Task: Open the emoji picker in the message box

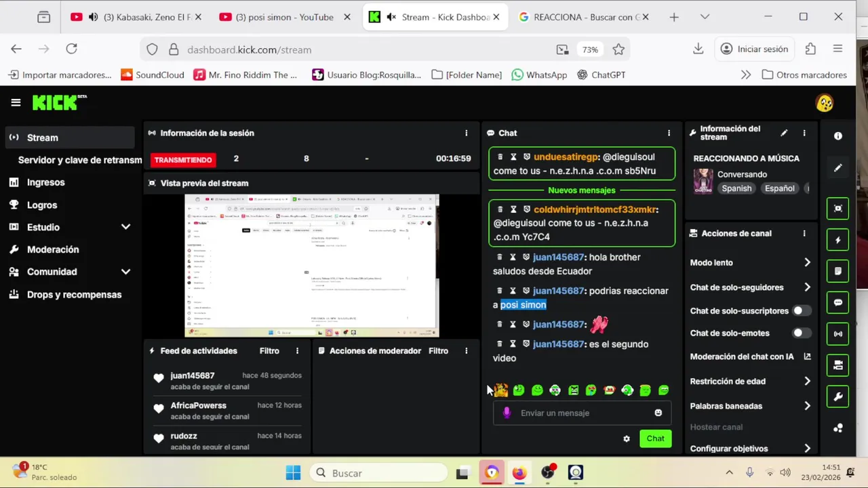Action: (x=658, y=413)
